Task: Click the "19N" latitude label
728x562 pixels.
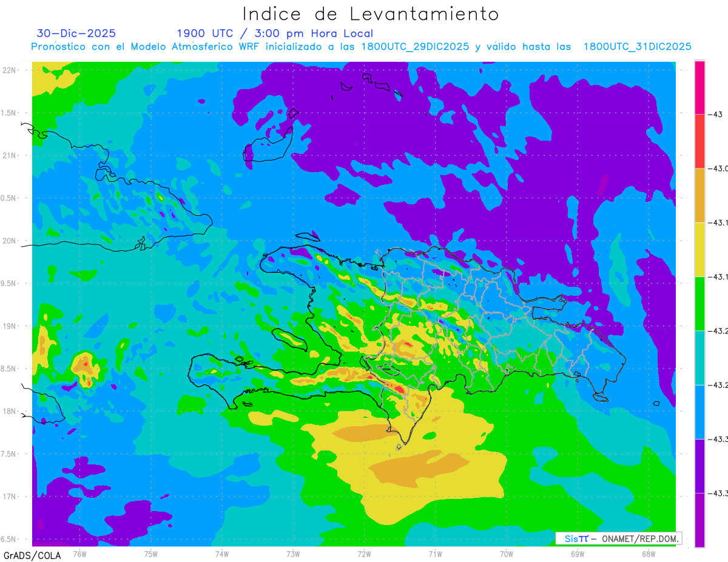Action: coord(10,326)
